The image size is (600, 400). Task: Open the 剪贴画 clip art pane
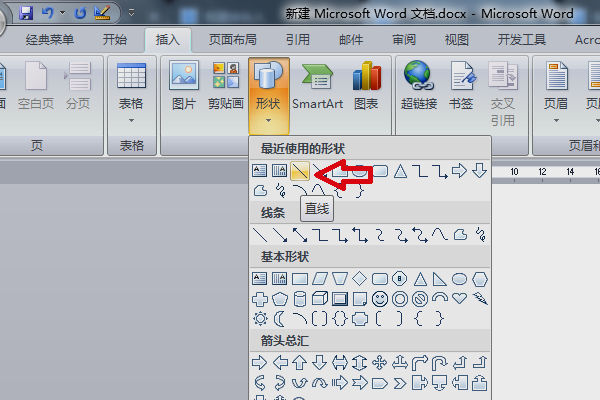(226, 86)
